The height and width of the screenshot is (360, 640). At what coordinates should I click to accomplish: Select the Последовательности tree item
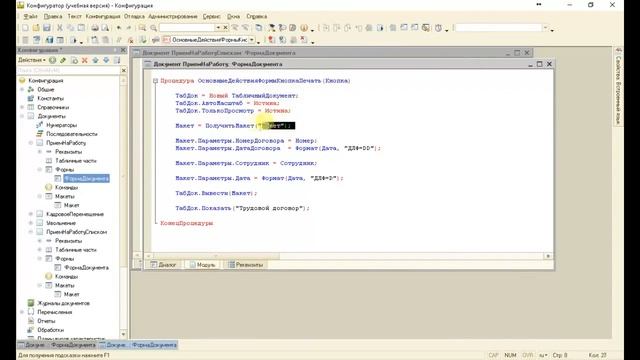71,134
